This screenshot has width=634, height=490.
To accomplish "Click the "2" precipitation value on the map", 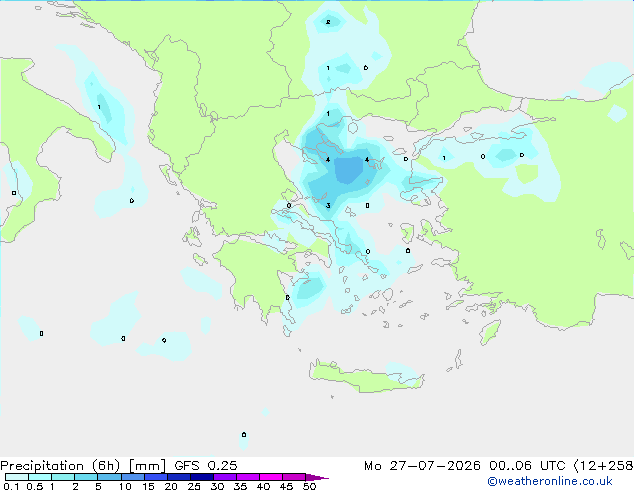I will pos(328,22).
